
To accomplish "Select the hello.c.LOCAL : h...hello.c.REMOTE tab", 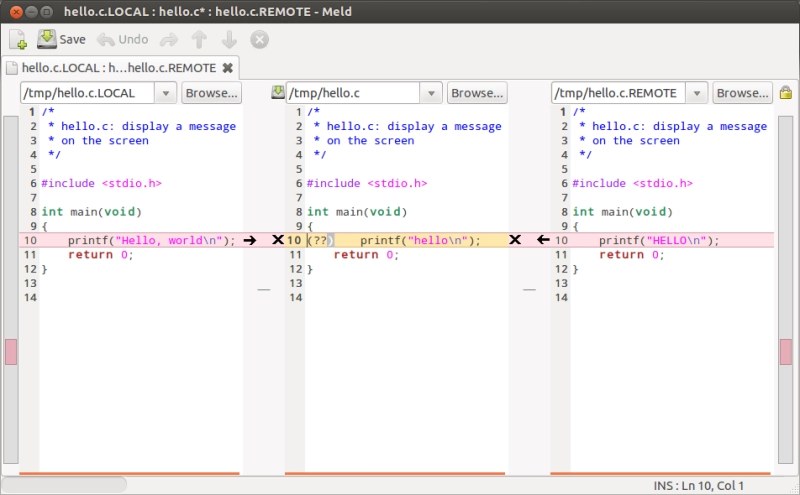I will [x=119, y=67].
